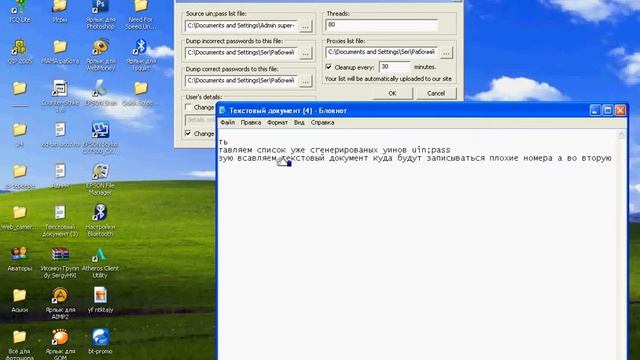Open Файл menu in Notepad

[x=228, y=122]
